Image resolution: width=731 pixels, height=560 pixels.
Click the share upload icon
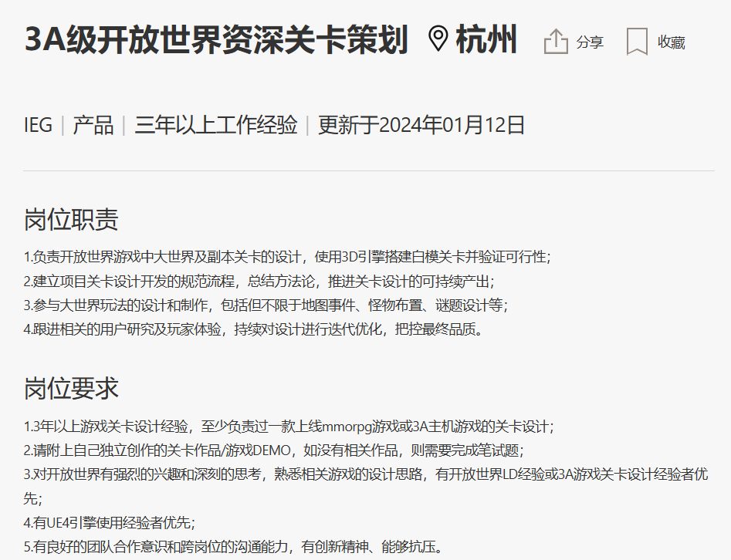(556, 42)
